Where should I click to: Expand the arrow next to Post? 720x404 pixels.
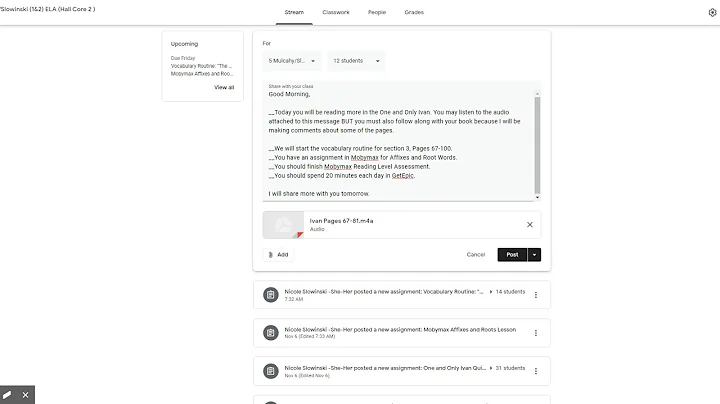coord(535,254)
